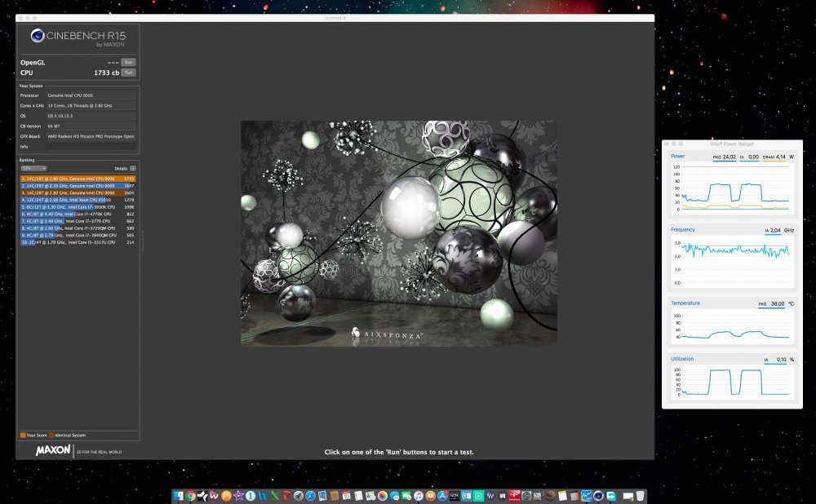The height and width of the screenshot is (504, 816).
Task: Select ranking row 9 'Intel Core i7-3840QM CPU'
Action: click(x=78, y=235)
